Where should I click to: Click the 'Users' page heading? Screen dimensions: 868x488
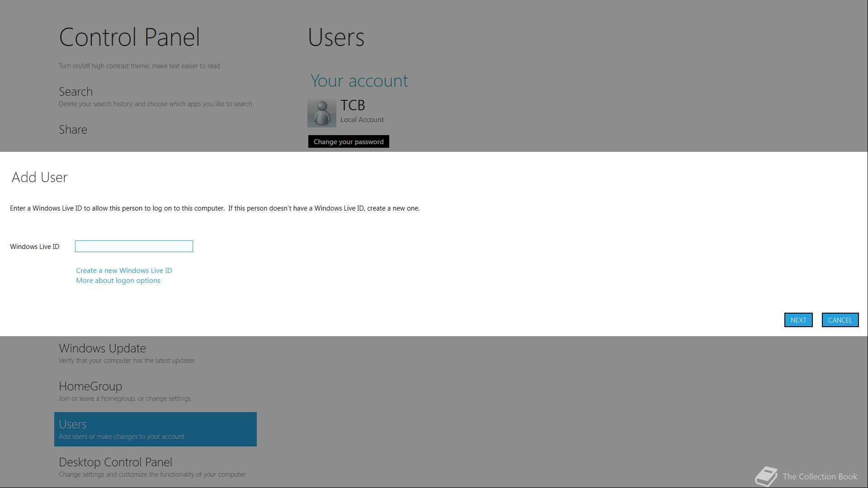click(x=336, y=37)
